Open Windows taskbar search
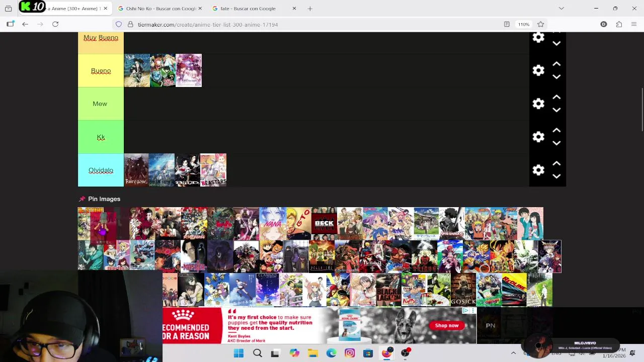Image resolution: width=644 pixels, height=362 pixels. [257, 353]
